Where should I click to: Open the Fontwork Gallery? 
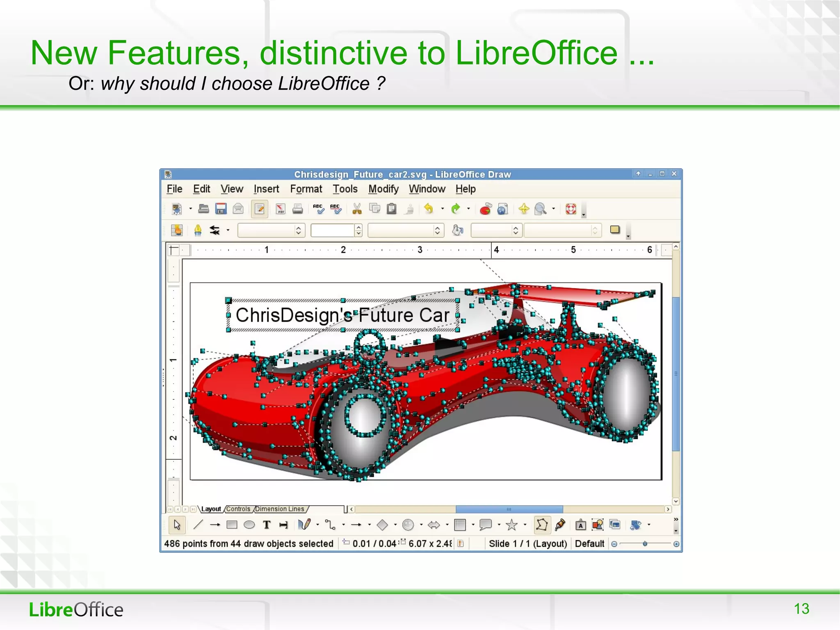pos(580,525)
